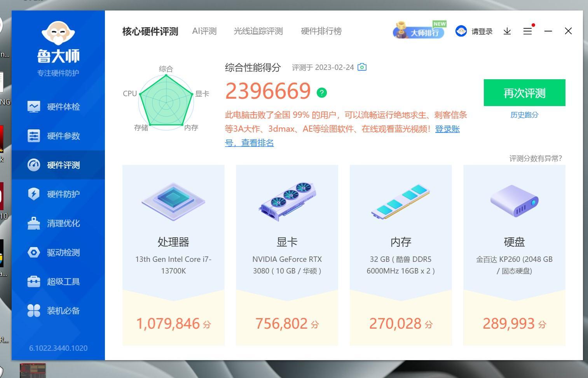Switch to the 光线追踪评测 tab
This screenshot has height=378, width=588.
[x=258, y=31]
